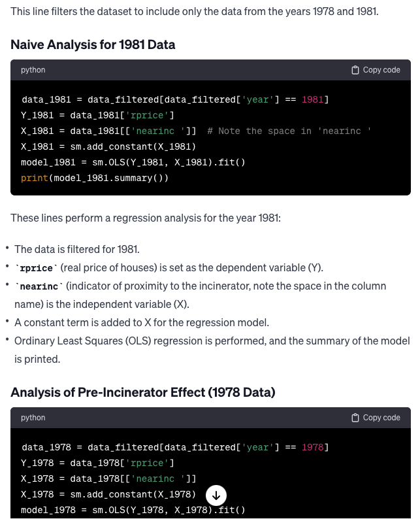Click the '# Note the space' code comment
The height and width of the screenshot is (519, 420).
[289, 131]
